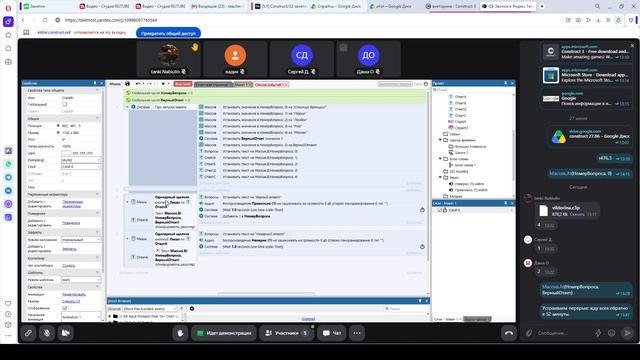The width and height of the screenshot is (640, 360).
Task: Toggle the visibility of Слой 0 in layers panel
Action: pyautogui.click(x=440, y=210)
